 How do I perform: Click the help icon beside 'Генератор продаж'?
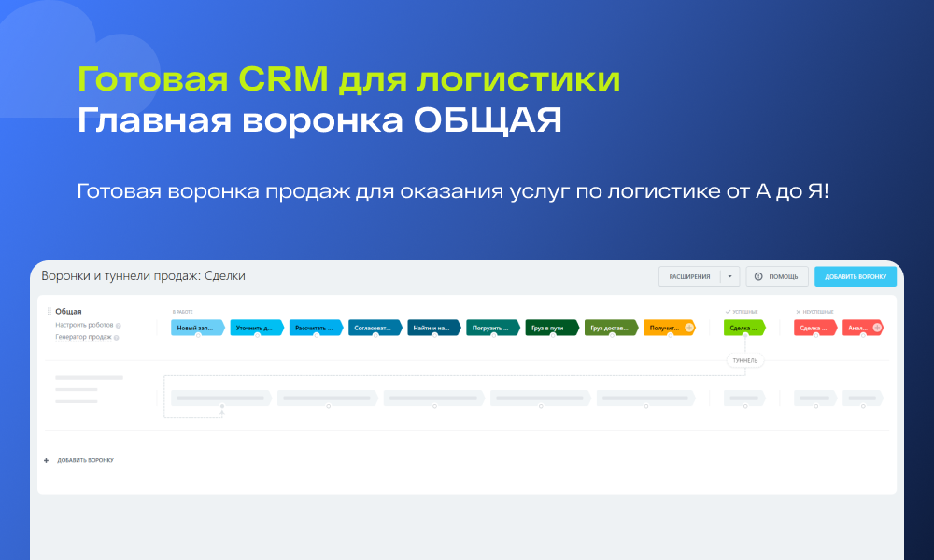(116, 338)
